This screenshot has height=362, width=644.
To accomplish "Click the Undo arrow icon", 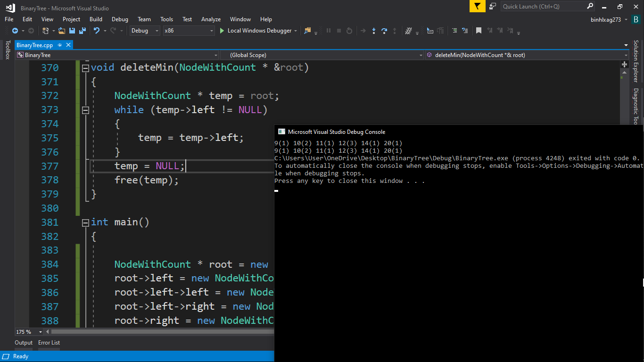I will 96,31.
